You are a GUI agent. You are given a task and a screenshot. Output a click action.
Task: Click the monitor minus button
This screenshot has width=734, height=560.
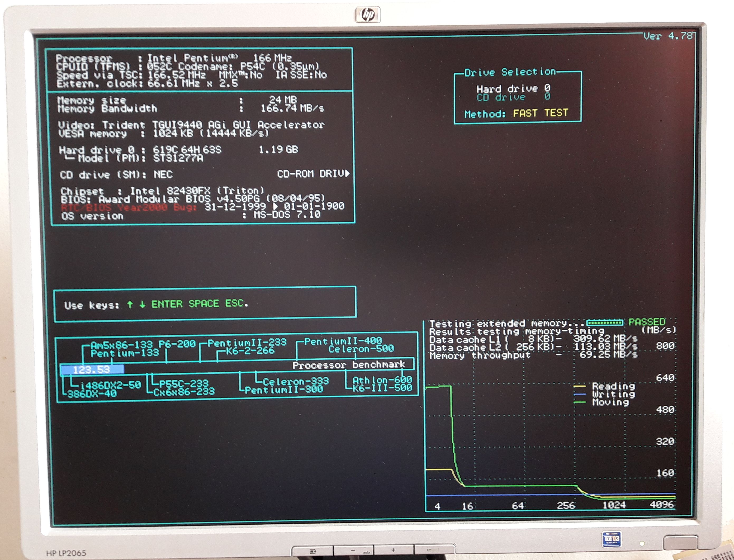pos(353,551)
